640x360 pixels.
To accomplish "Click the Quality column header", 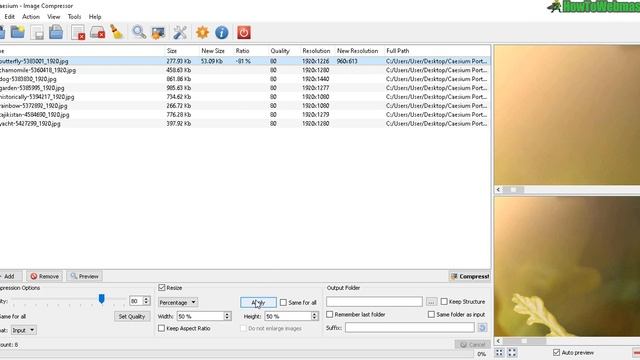I will 280,51.
